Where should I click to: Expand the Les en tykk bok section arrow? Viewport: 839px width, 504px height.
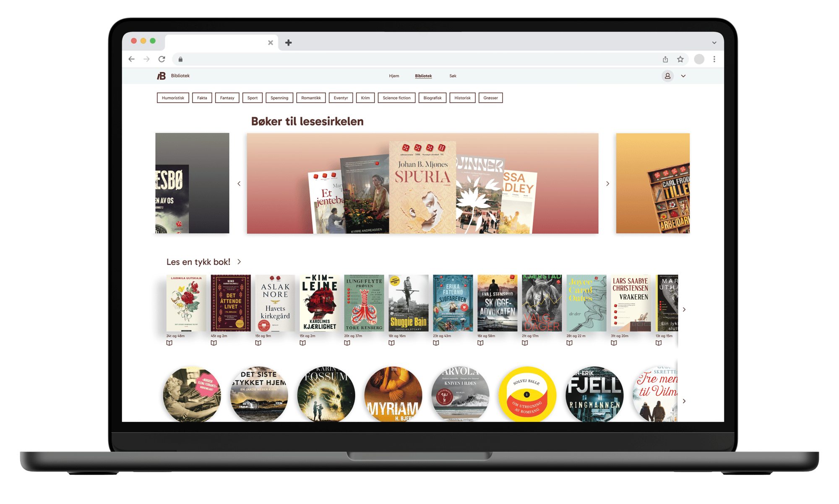pos(239,261)
